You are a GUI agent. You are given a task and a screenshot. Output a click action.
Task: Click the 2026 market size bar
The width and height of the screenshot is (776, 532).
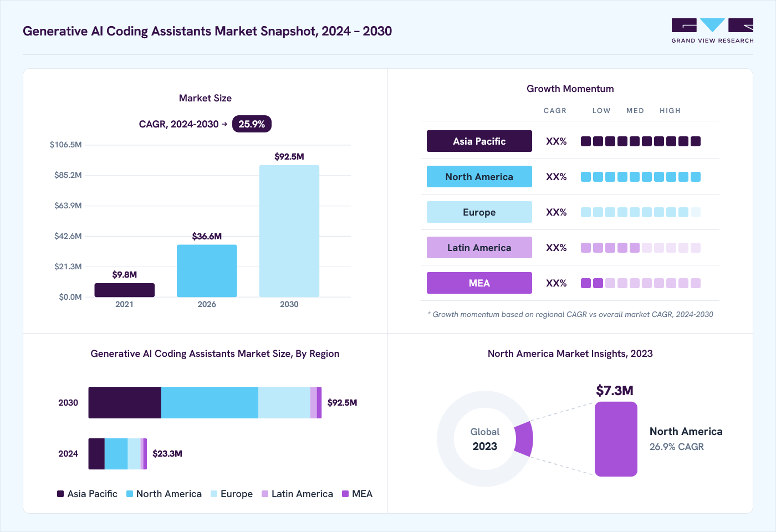pyautogui.click(x=207, y=271)
